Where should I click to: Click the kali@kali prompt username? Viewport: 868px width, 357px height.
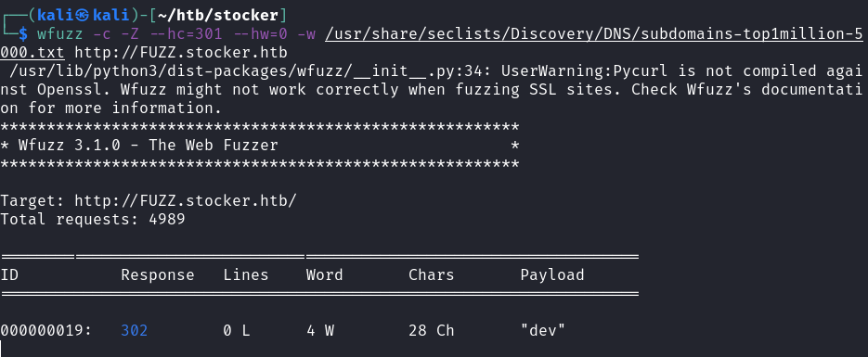coord(74,16)
